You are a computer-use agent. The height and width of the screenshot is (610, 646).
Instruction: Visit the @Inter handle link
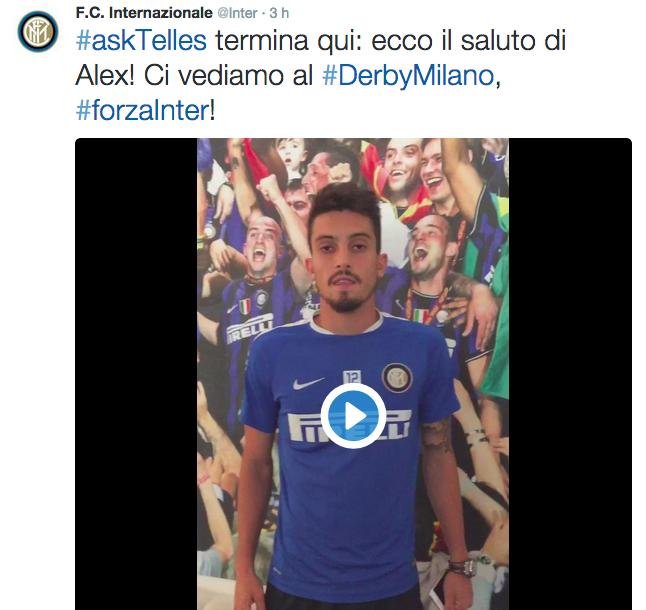[237, 13]
